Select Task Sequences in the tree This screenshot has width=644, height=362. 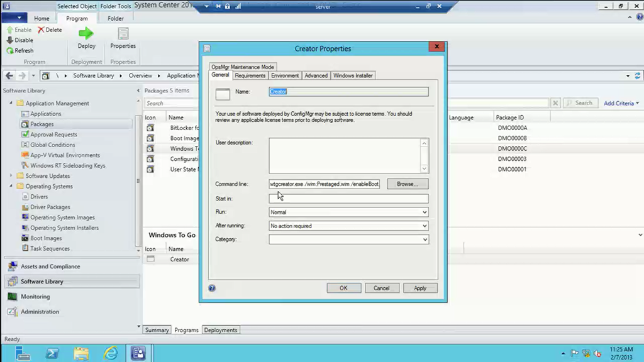point(50,248)
